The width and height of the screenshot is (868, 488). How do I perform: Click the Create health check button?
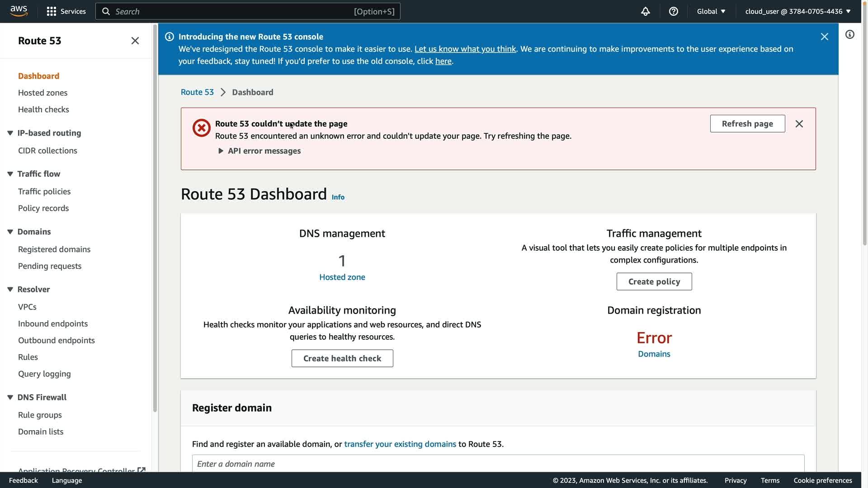[x=342, y=358]
